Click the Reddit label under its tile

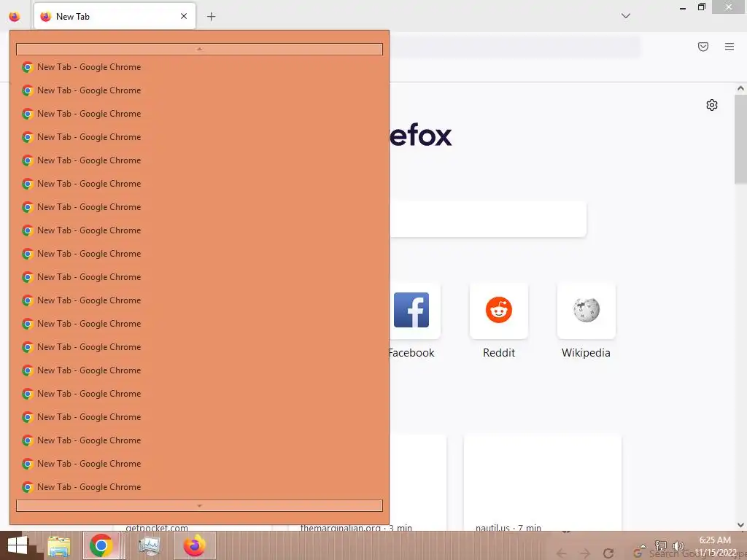tap(499, 353)
